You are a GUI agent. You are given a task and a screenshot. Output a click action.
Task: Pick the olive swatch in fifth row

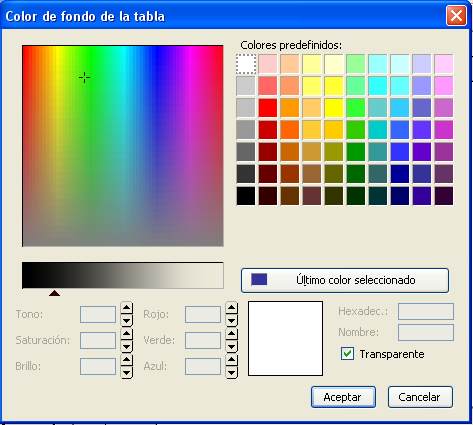334,152
